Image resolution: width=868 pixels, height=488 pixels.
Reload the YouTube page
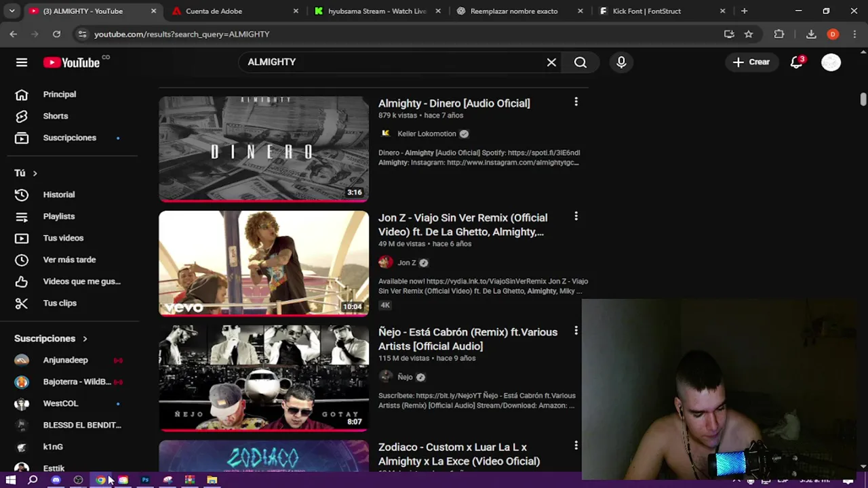pos(56,34)
